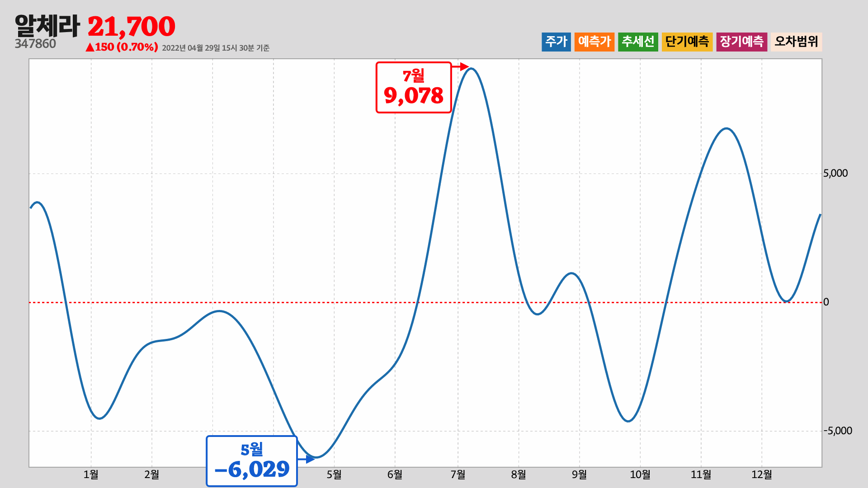The width and height of the screenshot is (868, 488).
Task: Click the 5,000 y-axis tick label
Action: [x=835, y=174]
